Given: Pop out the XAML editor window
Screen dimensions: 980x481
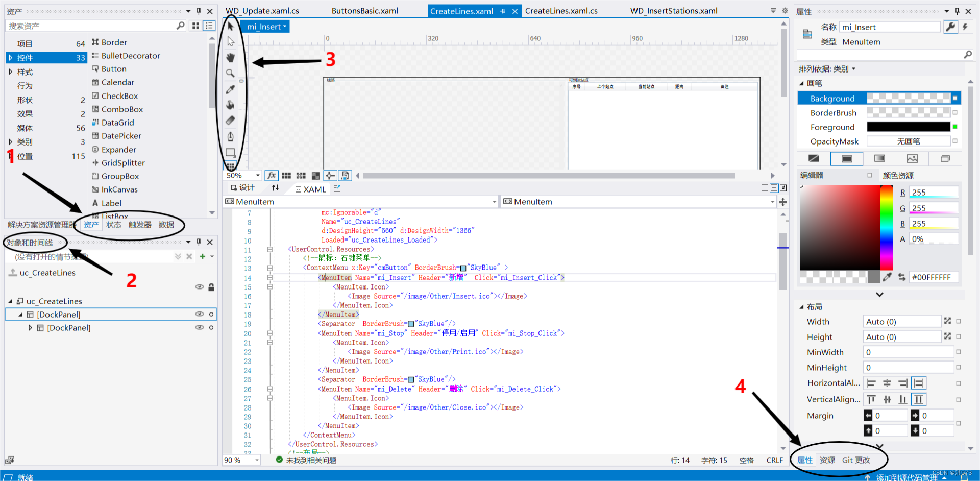Looking at the screenshot, I should point(337,189).
